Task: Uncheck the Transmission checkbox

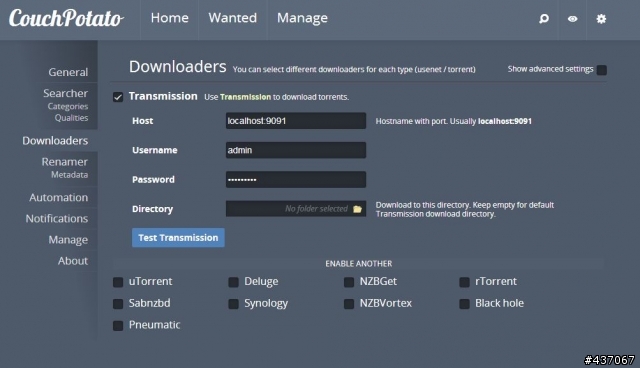Action: tap(118, 97)
